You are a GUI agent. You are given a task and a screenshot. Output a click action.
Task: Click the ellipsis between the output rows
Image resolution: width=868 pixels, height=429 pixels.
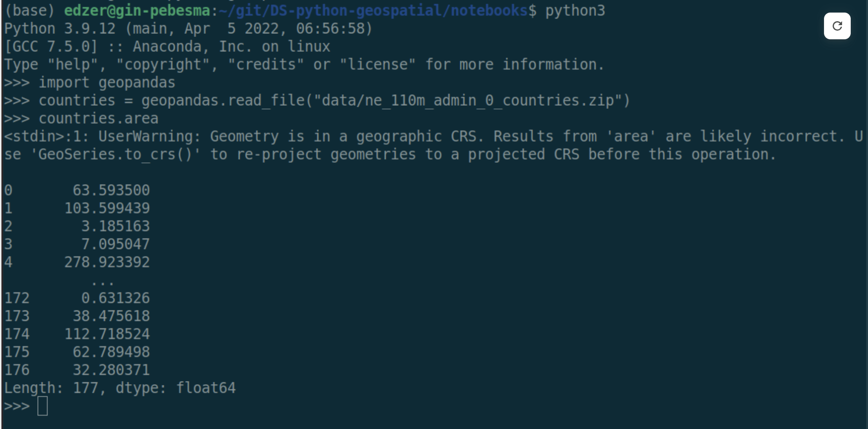point(103,282)
